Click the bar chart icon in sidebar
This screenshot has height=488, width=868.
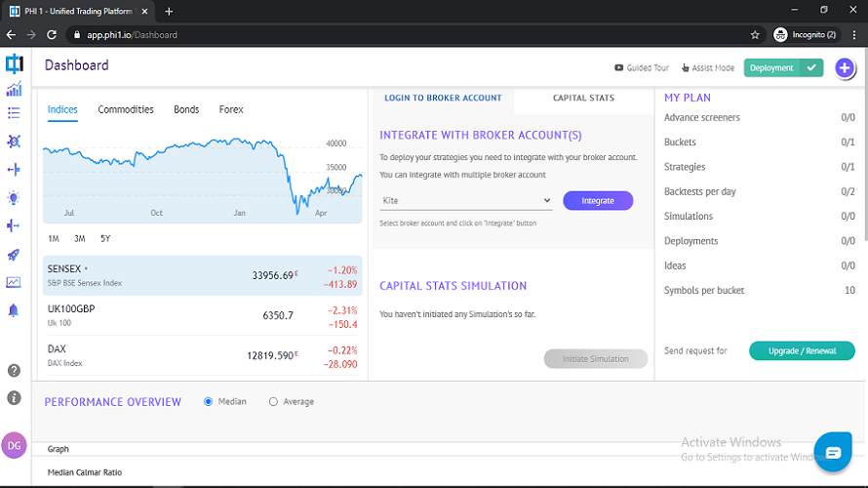pos(14,90)
